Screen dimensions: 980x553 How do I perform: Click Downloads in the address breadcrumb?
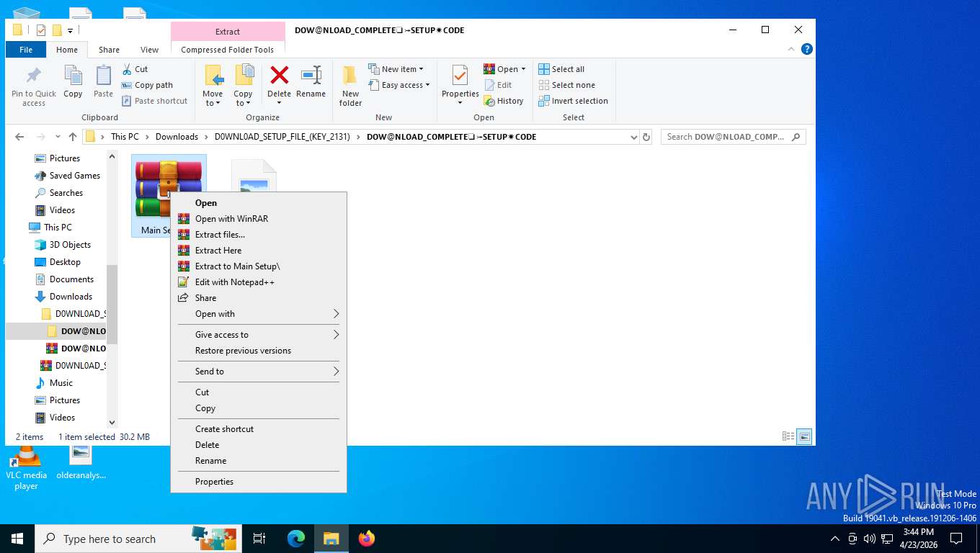tap(177, 137)
